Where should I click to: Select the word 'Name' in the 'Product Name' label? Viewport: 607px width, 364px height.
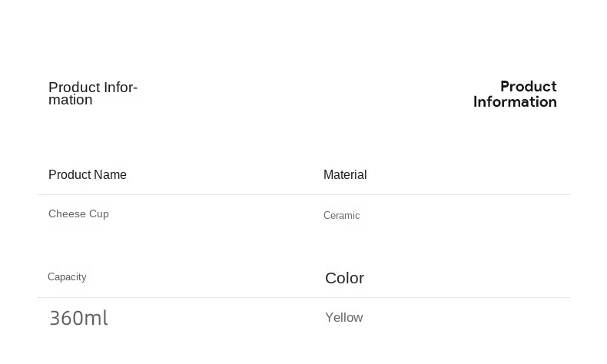pyautogui.click(x=110, y=175)
